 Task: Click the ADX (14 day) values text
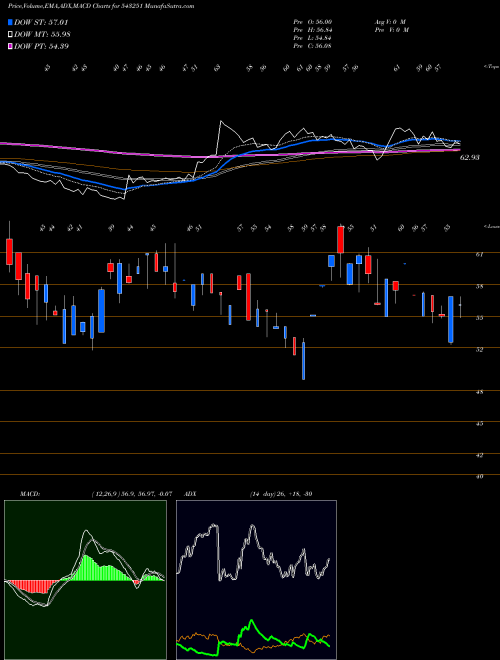coord(281,494)
